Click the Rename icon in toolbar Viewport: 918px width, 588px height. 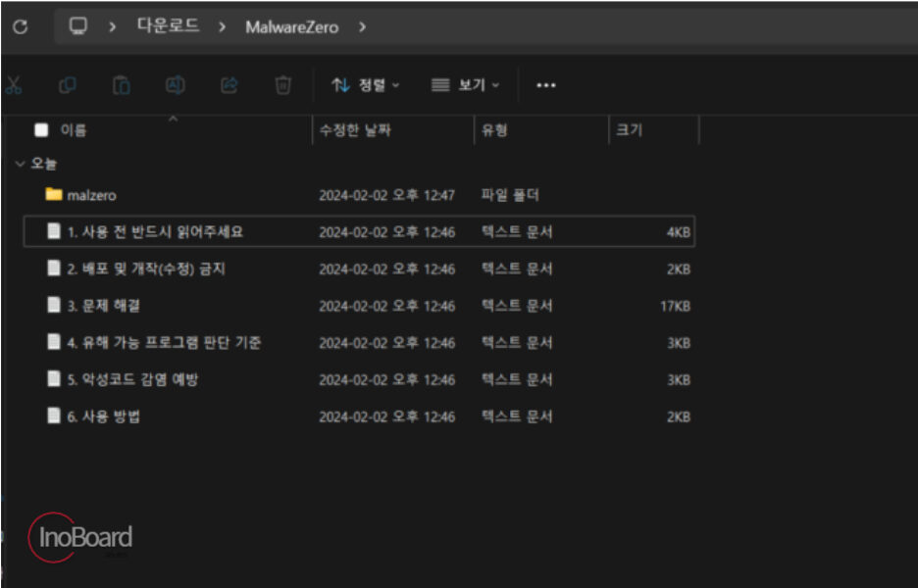(x=175, y=85)
